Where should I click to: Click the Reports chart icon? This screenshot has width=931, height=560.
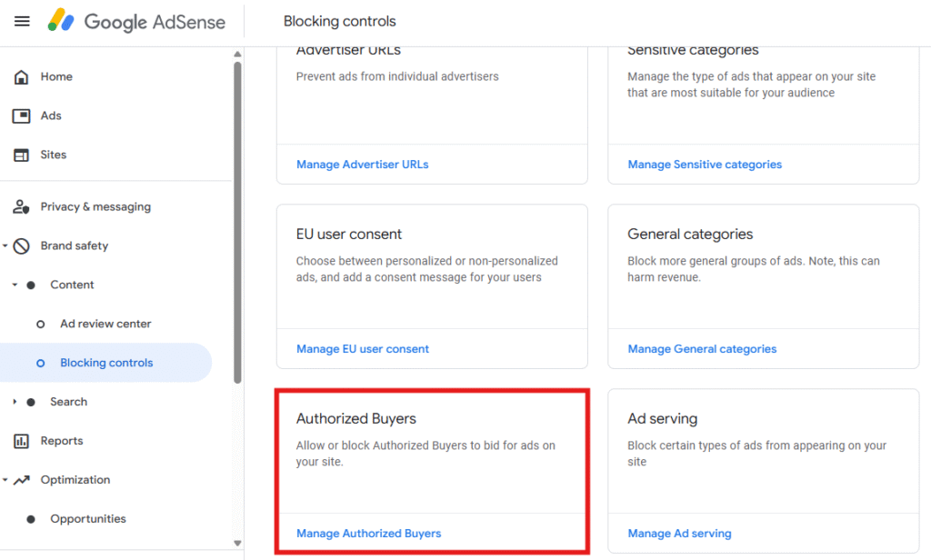coord(21,442)
